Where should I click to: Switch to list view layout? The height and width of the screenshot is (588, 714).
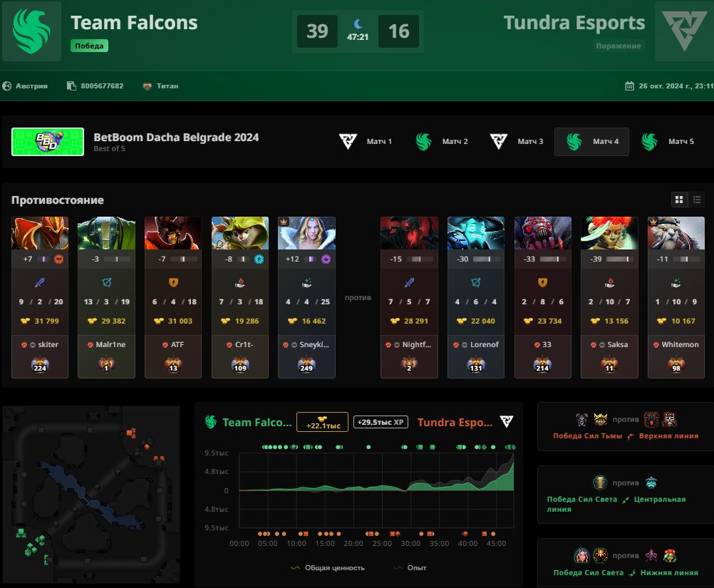[697, 200]
